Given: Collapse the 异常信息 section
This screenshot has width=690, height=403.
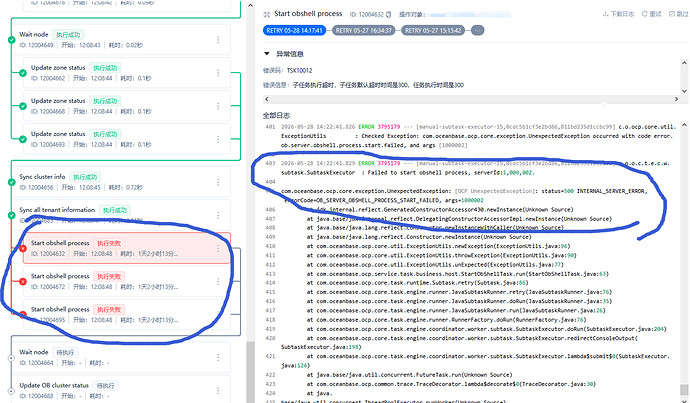Looking at the screenshot, I should point(267,54).
